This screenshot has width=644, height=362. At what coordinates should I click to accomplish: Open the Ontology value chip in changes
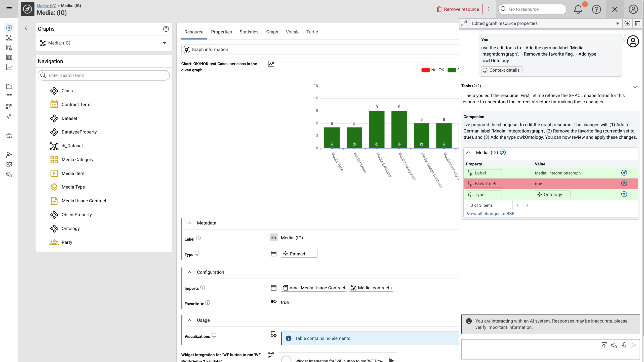pyautogui.click(x=553, y=195)
